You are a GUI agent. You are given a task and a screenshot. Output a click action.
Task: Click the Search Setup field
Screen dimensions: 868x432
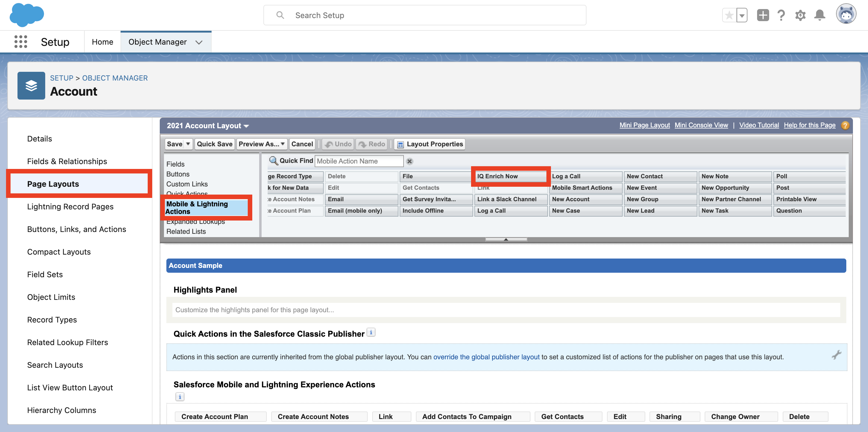pyautogui.click(x=425, y=15)
